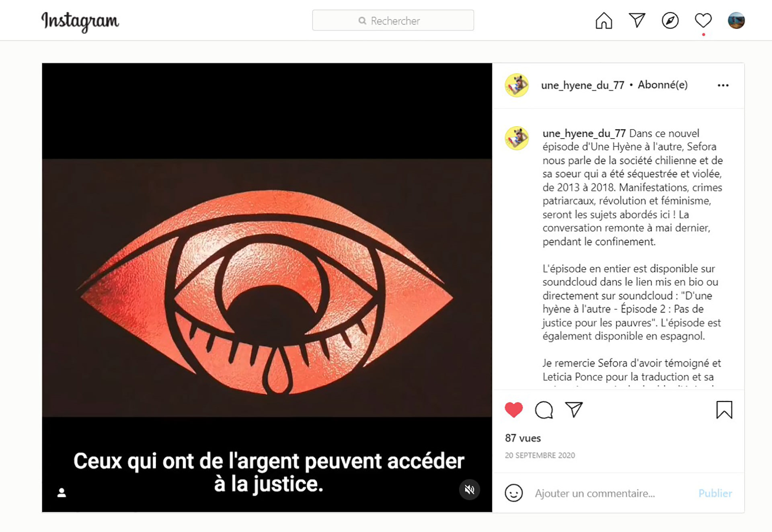The height and width of the screenshot is (532, 772).
Task: Open direct messages paper plane in header
Action: [637, 20]
